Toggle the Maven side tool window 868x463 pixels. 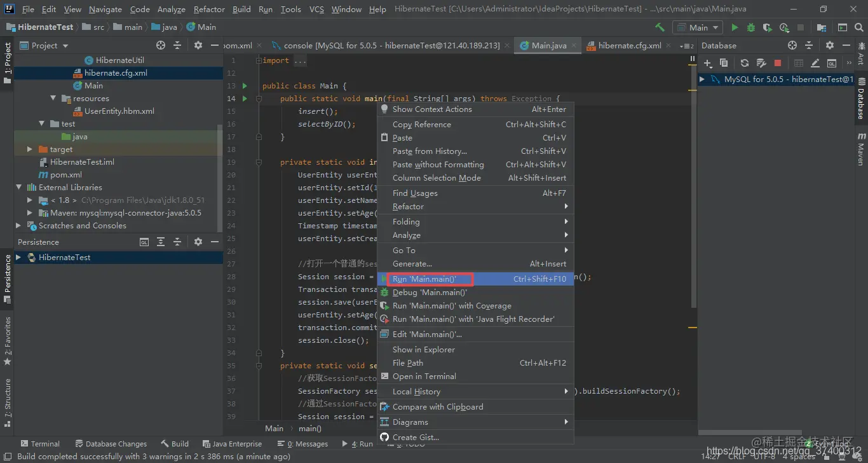pyautogui.click(x=862, y=149)
